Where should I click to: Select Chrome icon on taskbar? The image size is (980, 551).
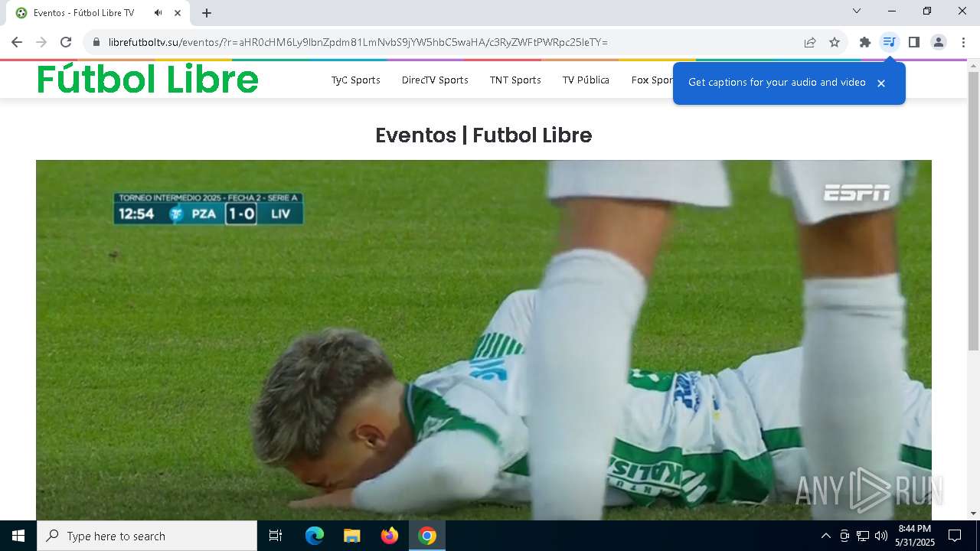coord(427,536)
